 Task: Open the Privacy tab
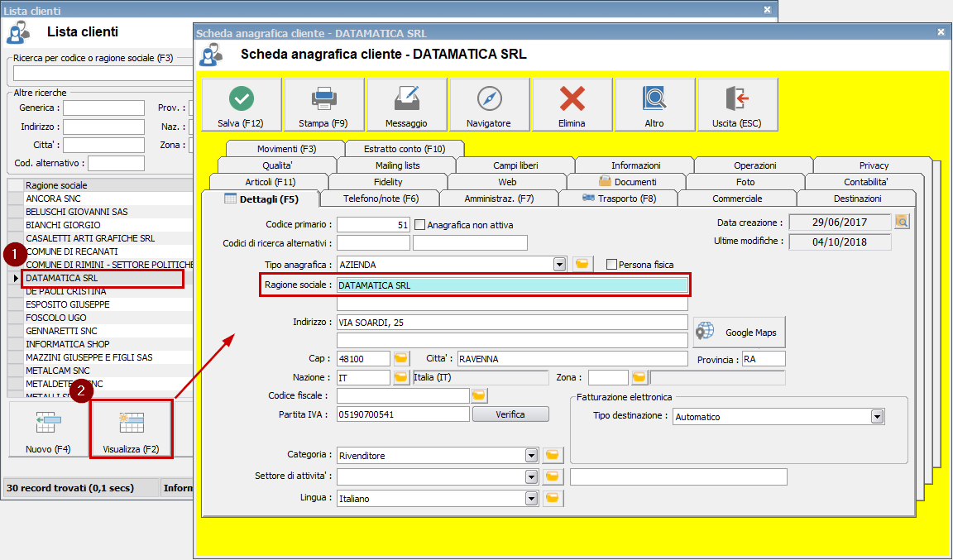(874, 165)
